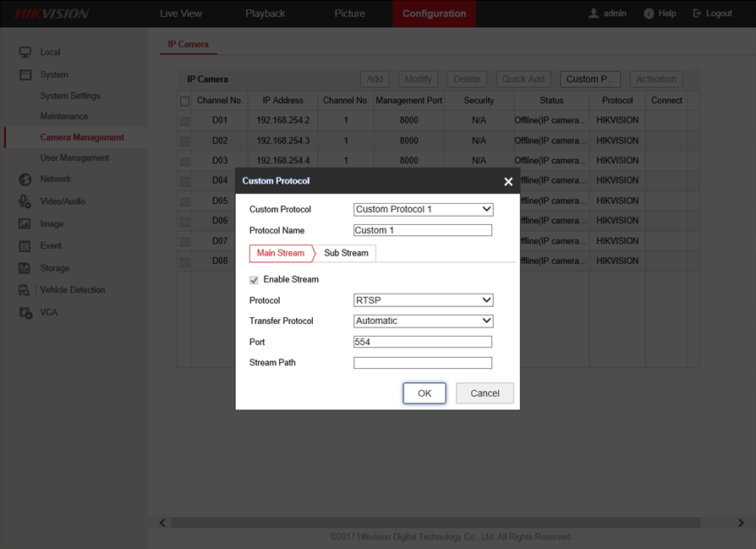Open the Transfer Protocol Automatic dropdown
Image resolution: width=756 pixels, height=549 pixels.
click(x=423, y=321)
